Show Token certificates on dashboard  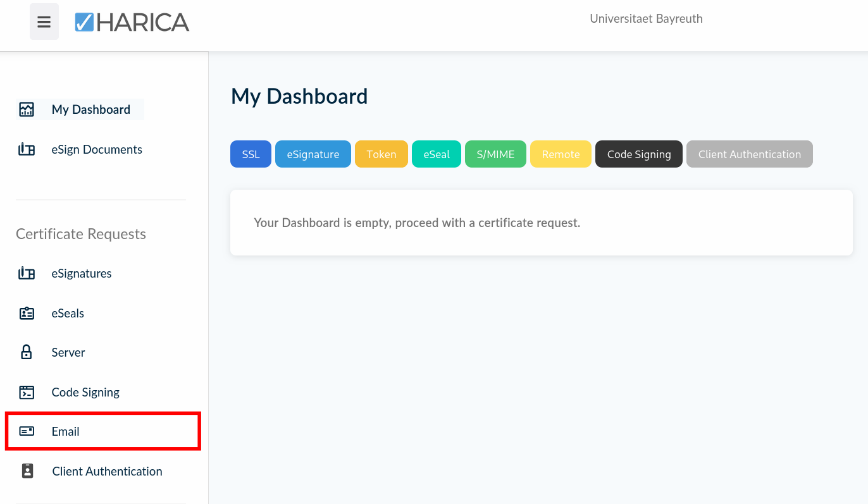[381, 154]
